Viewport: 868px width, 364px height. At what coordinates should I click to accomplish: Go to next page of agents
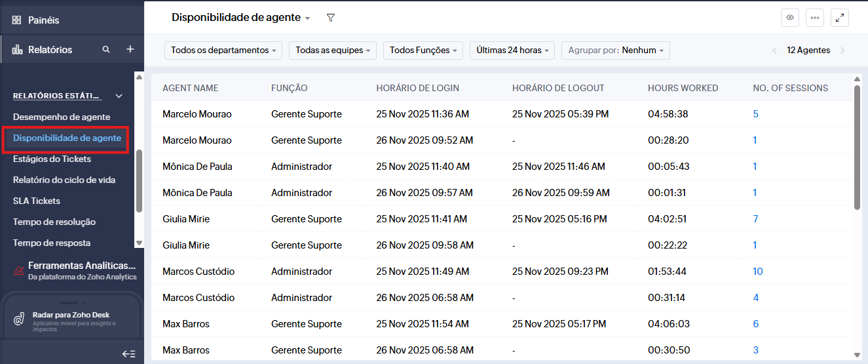click(x=842, y=51)
